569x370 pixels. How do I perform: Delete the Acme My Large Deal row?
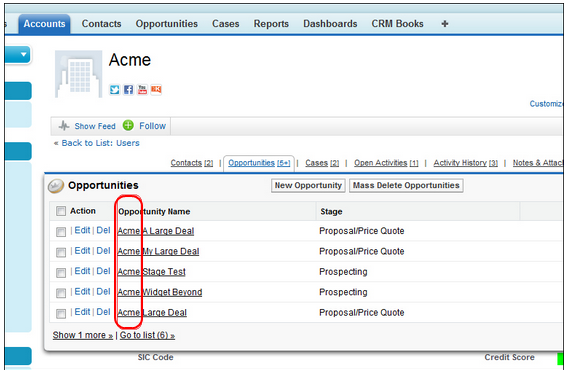tap(103, 251)
